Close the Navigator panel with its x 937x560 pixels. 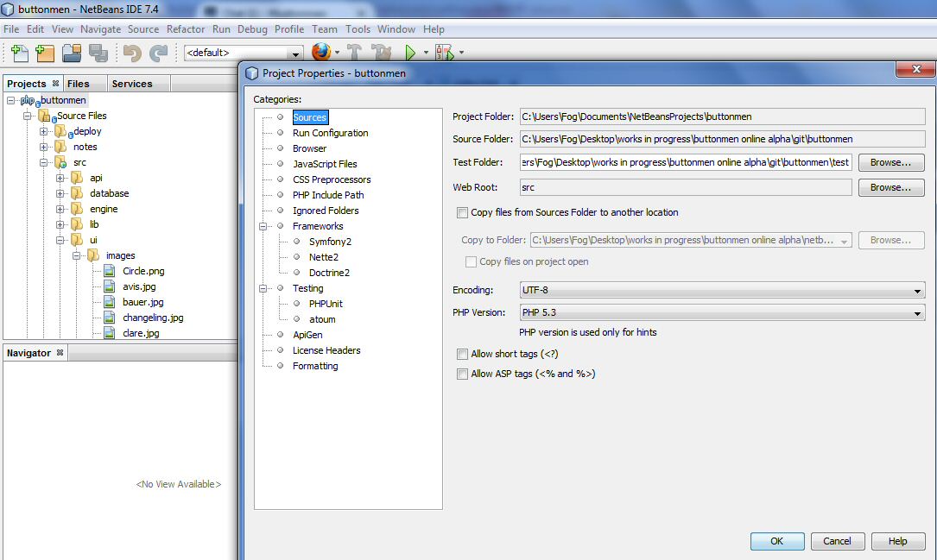60,353
